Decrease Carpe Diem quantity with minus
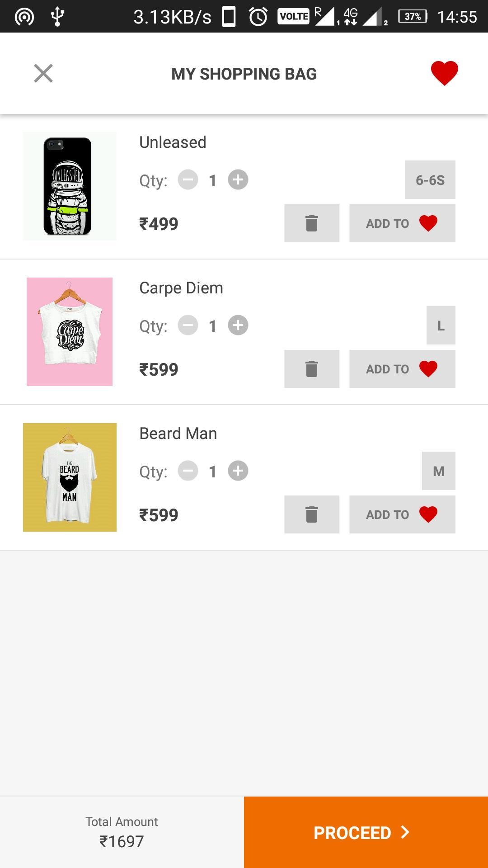The height and width of the screenshot is (868, 488). click(x=188, y=325)
